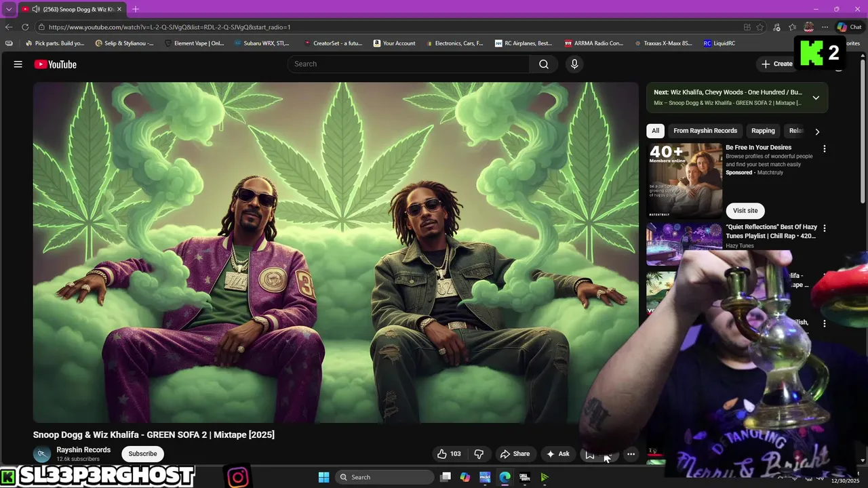Open a new browser tab
Screen dimensions: 868x488
[x=135, y=9]
